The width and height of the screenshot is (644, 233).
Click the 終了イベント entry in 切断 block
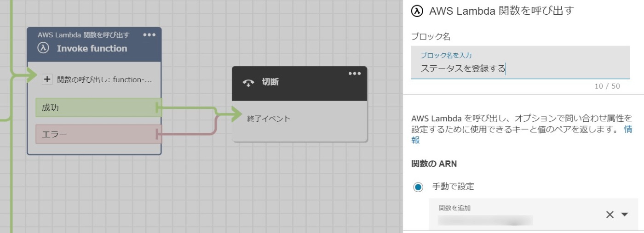[269, 119]
